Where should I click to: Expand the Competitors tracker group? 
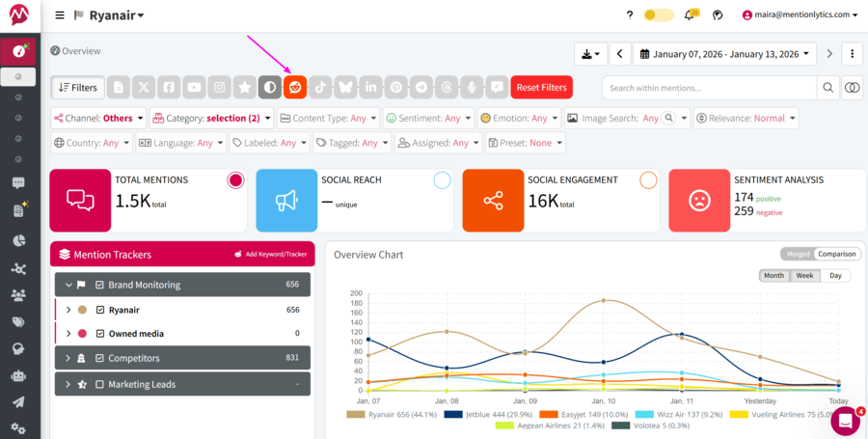point(68,358)
